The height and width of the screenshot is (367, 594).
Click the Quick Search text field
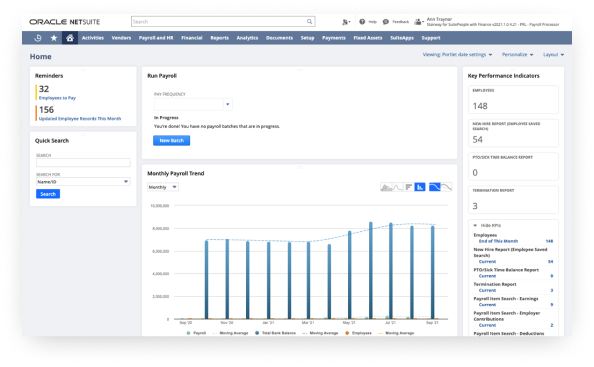tap(83, 163)
